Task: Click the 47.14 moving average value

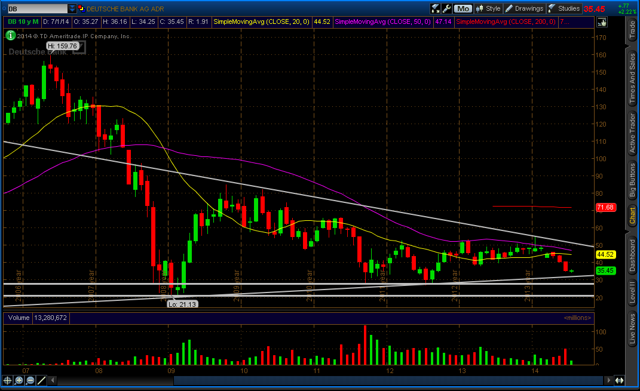Action: pyautogui.click(x=443, y=22)
